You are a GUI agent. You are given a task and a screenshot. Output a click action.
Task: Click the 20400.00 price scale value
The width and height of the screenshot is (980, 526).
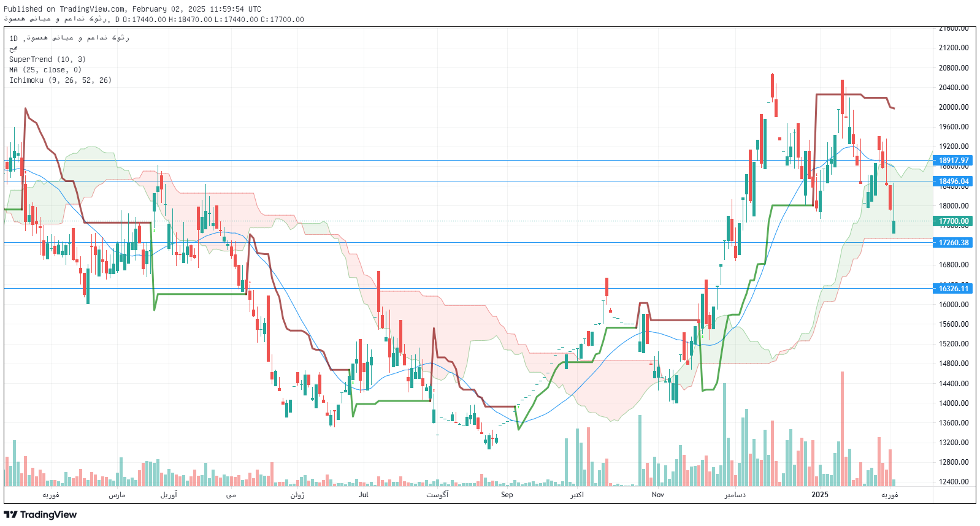(x=954, y=88)
